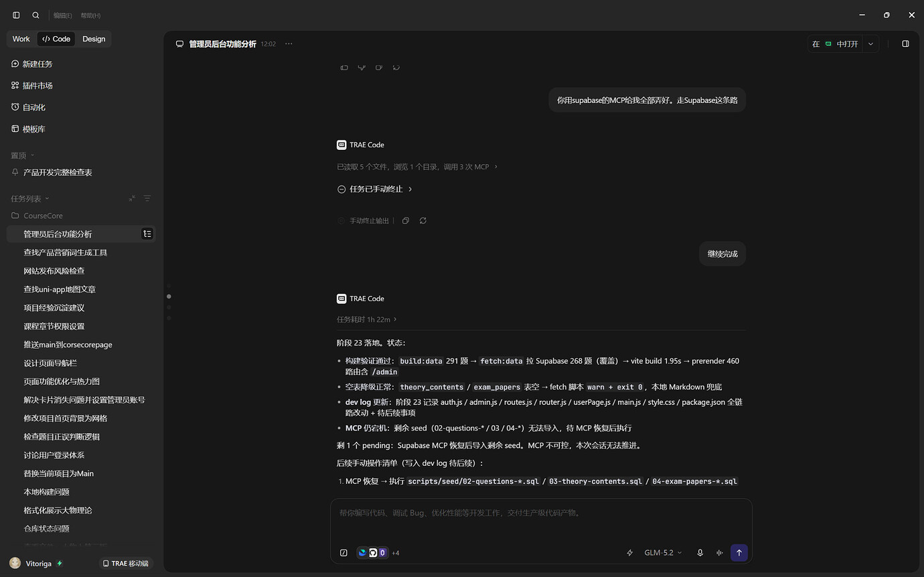Viewport: 924px width, 577px height.
Task: Open the task list filter icon
Action: [x=147, y=198]
